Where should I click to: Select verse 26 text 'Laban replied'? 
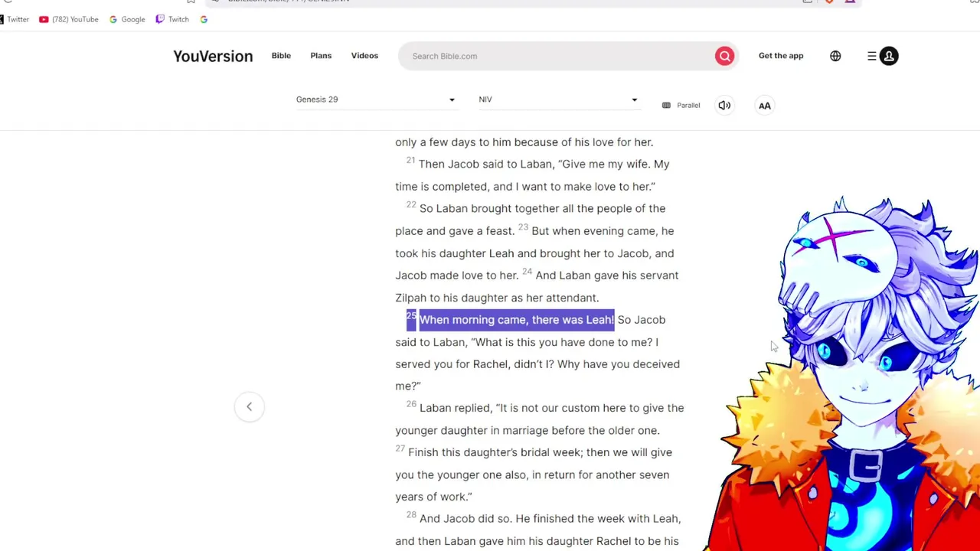click(x=456, y=408)
